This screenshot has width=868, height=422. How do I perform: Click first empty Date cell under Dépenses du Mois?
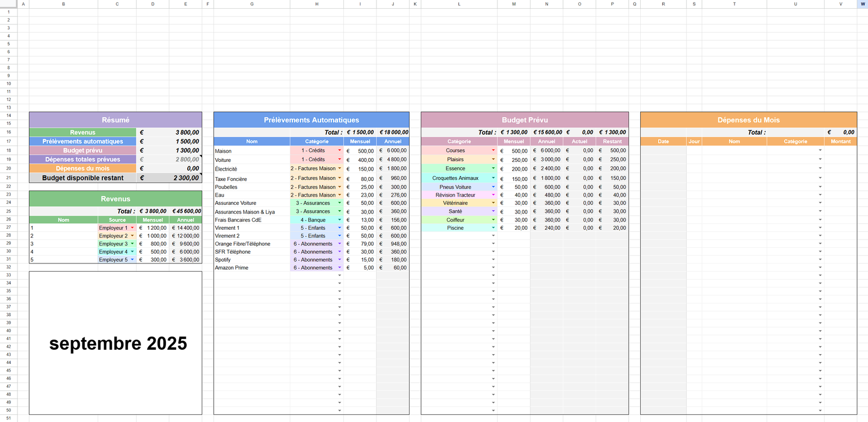(663, 150)
